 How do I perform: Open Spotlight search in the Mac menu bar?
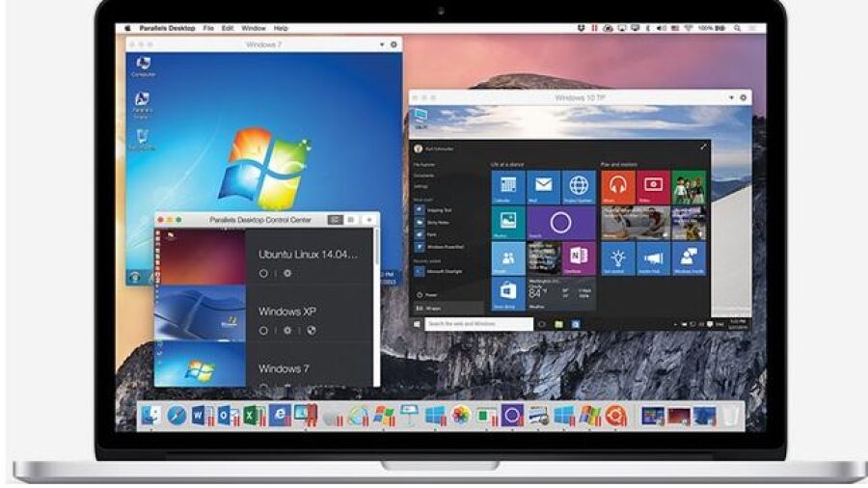(738, 28)
